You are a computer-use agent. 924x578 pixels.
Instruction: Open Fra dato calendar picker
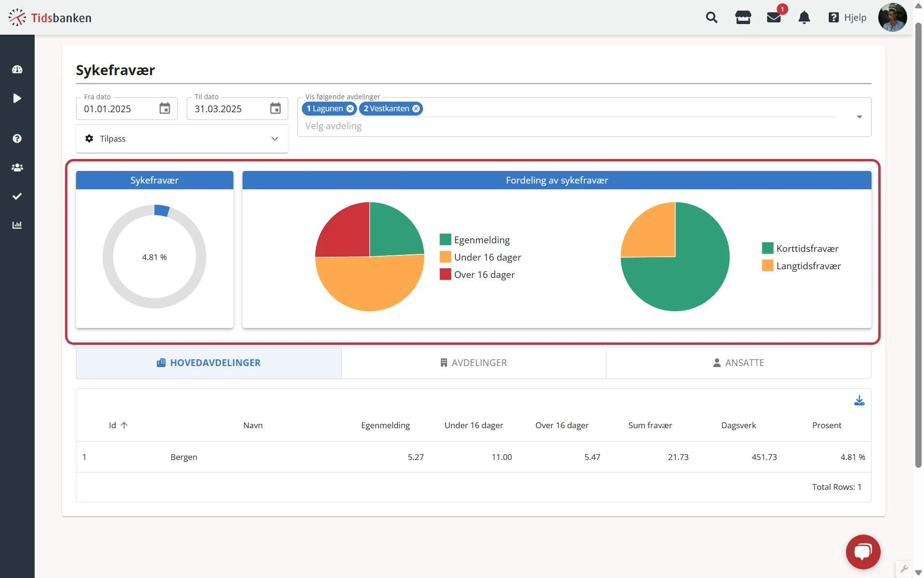165,108
